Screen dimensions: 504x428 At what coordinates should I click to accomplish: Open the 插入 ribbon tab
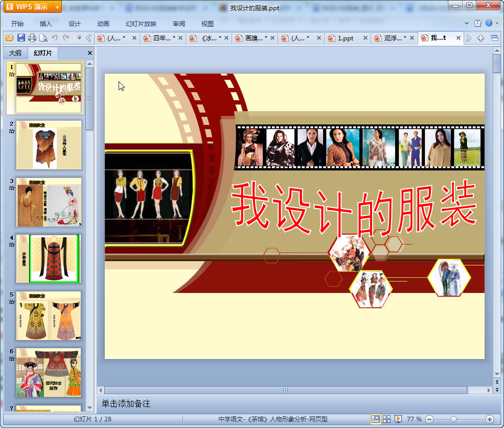click(45, 24)
